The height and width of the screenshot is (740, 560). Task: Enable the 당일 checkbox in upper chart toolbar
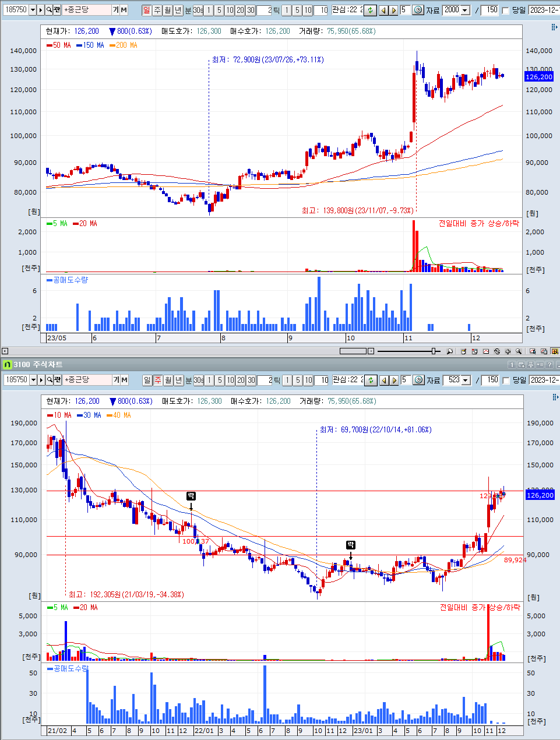point(505,10)
